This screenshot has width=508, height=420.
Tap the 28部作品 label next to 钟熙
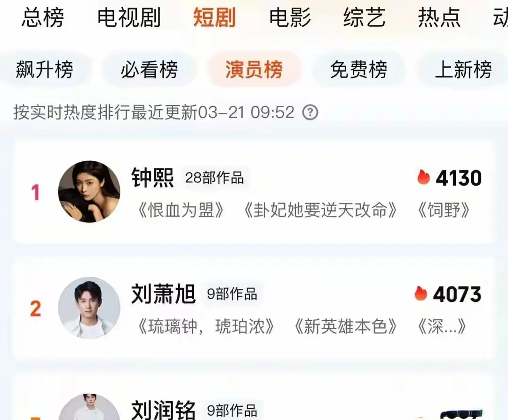click(214, 178)
